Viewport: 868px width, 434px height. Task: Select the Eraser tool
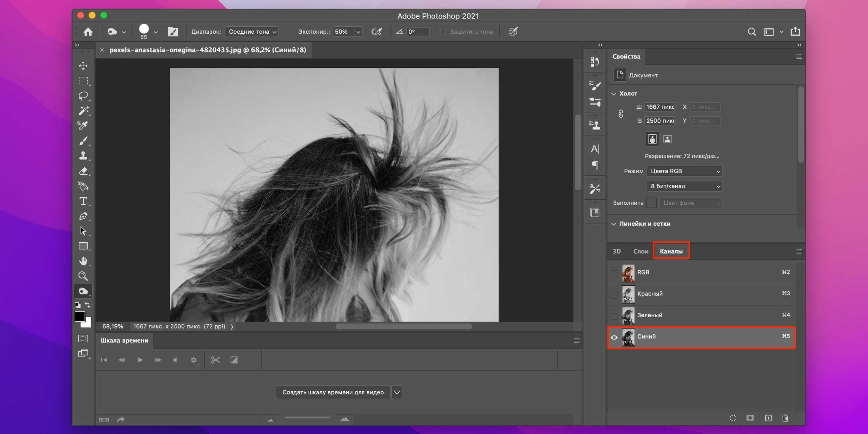point(83,171)
